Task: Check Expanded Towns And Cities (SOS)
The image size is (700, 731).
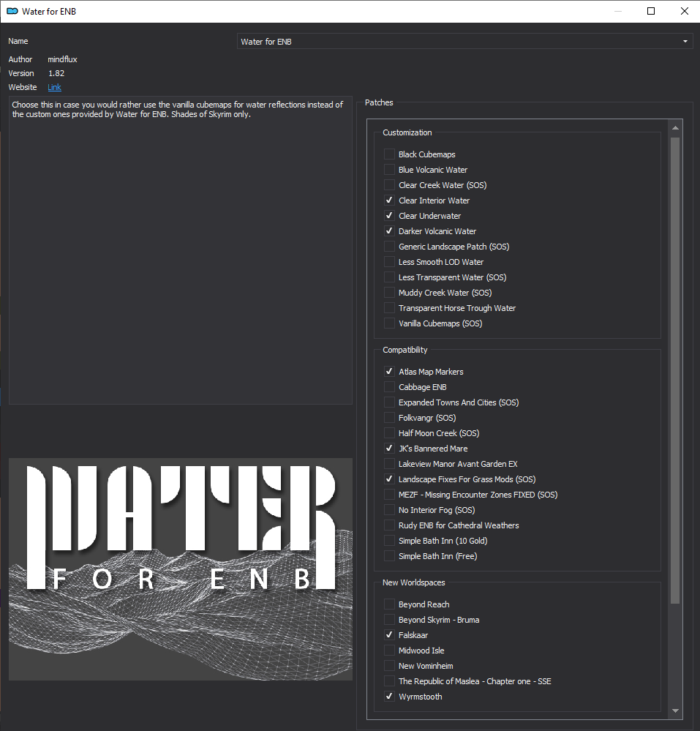Action: (389, 402)
